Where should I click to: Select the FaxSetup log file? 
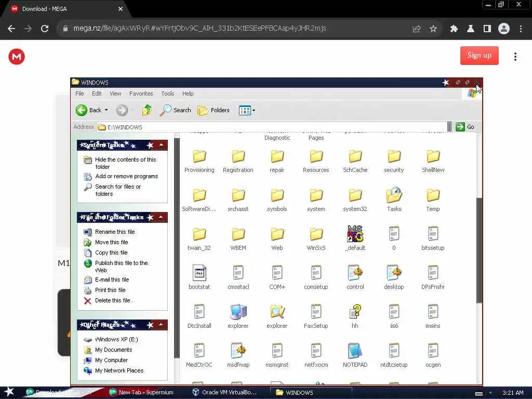(316, 316)
